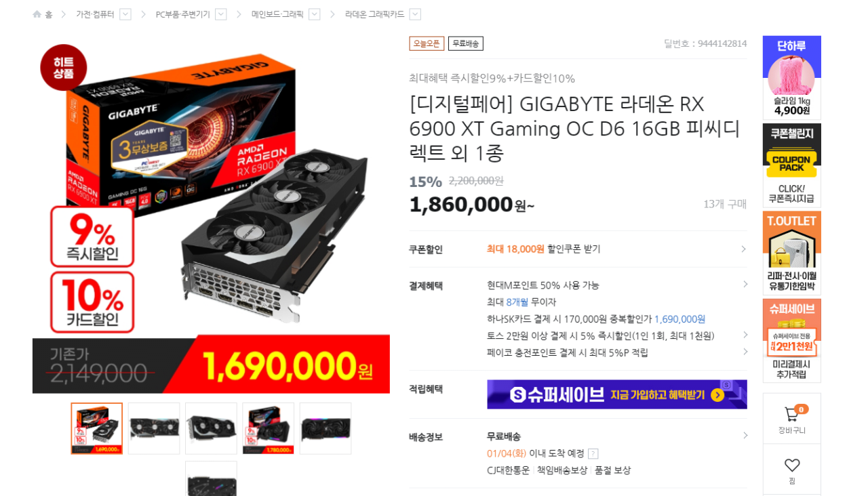The width and height of the screenshot is (868, 496).
Task: Click the delivery date question mark icon
Action: coord(593,454)
